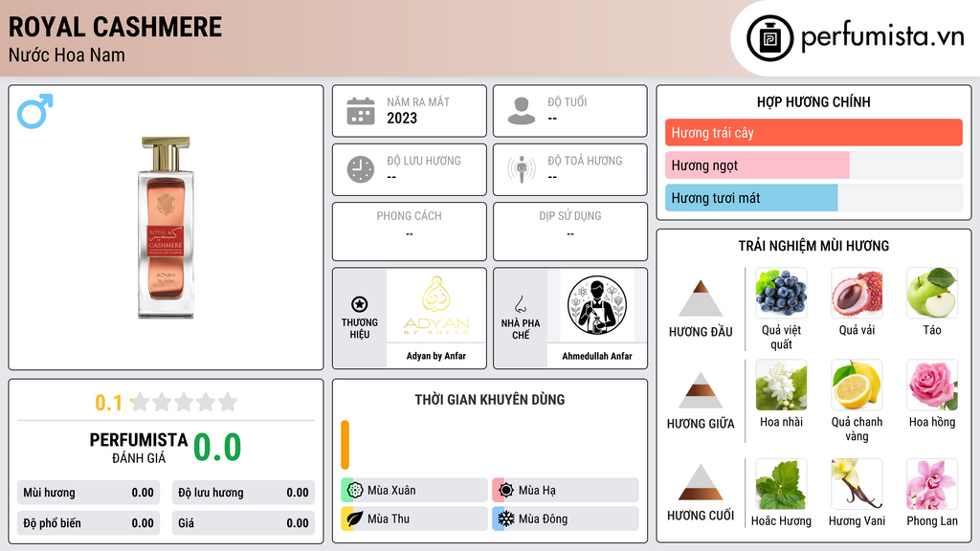Click the Giá 0.00 score row
Viewport: 980px width, 551px height.
point(243,523)
